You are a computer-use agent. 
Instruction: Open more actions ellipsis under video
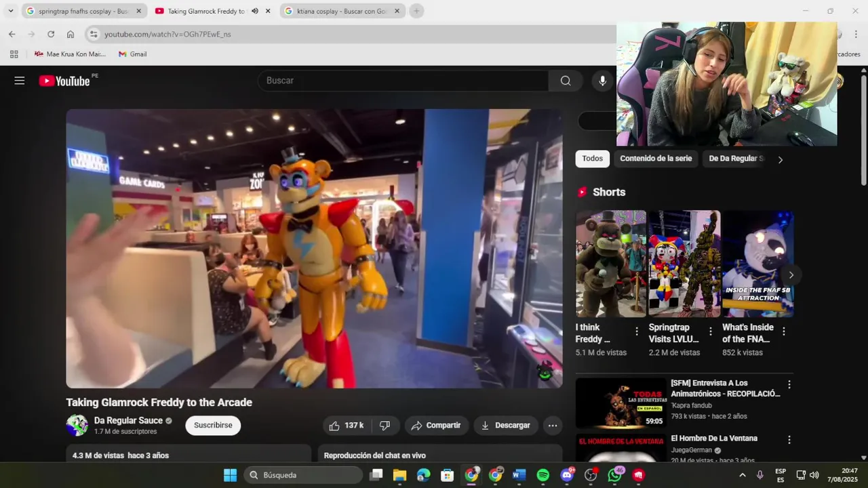[x=553, y=426]
